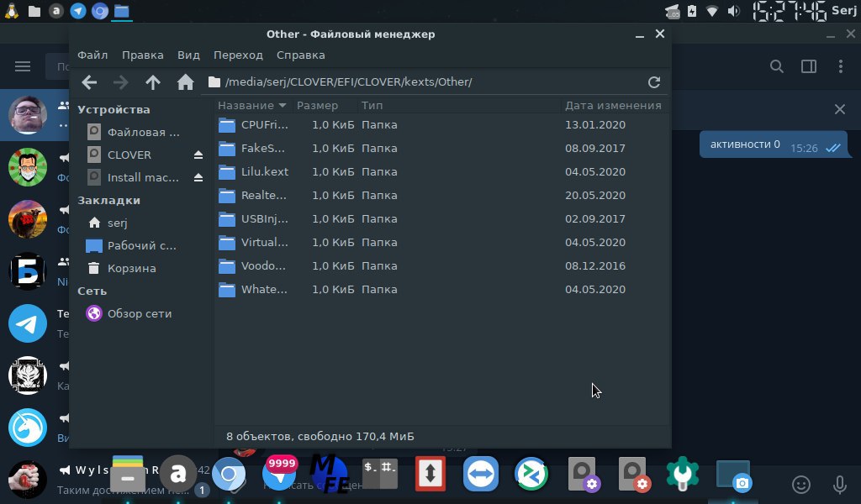The height and width of the screenshot is (504, 861).
Task: Open the Вид menu
Action: pos(188,55)
